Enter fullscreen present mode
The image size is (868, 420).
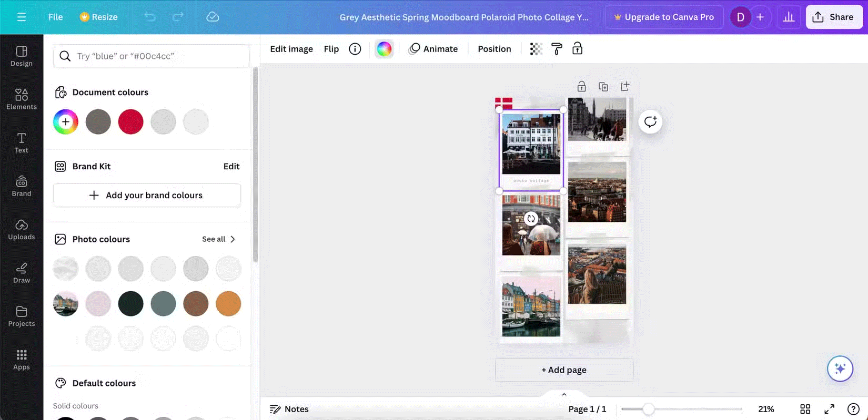pyautogui.click(x=829, y=409)
